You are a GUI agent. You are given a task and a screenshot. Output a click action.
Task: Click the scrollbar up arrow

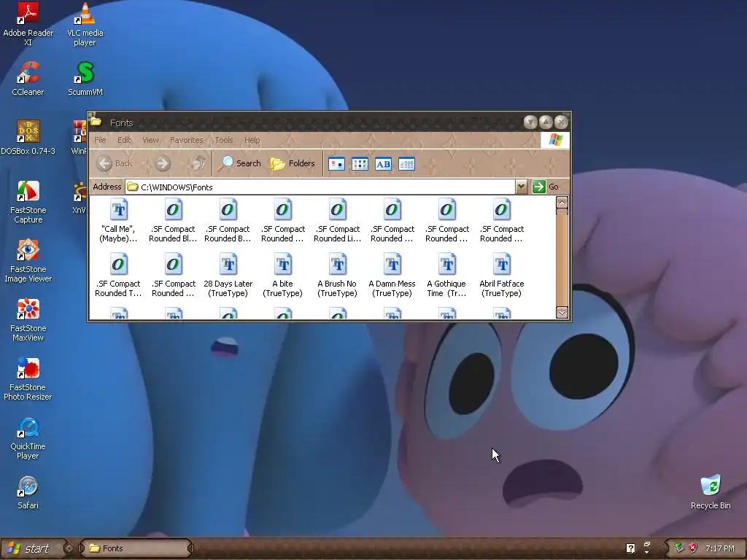(562, 202)
